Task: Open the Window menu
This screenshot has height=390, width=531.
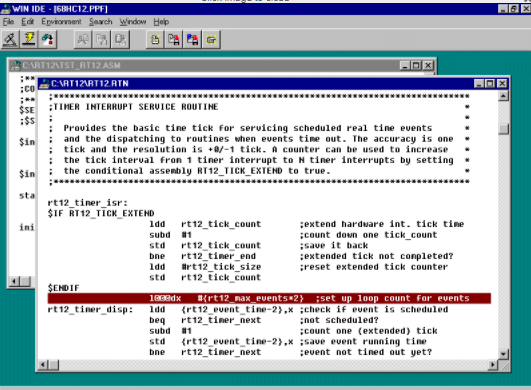Action: click(x=133, y=22)
